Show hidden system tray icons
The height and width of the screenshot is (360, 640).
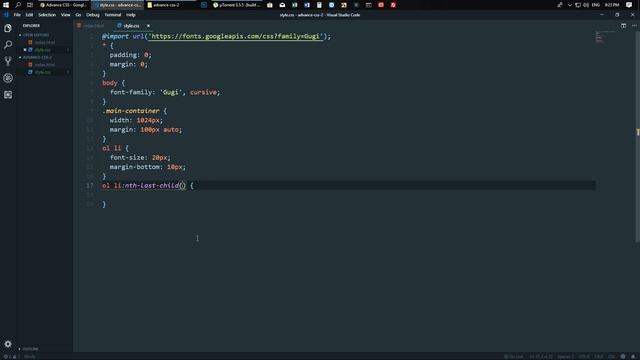pyautogui.click(x=569, y=5)
